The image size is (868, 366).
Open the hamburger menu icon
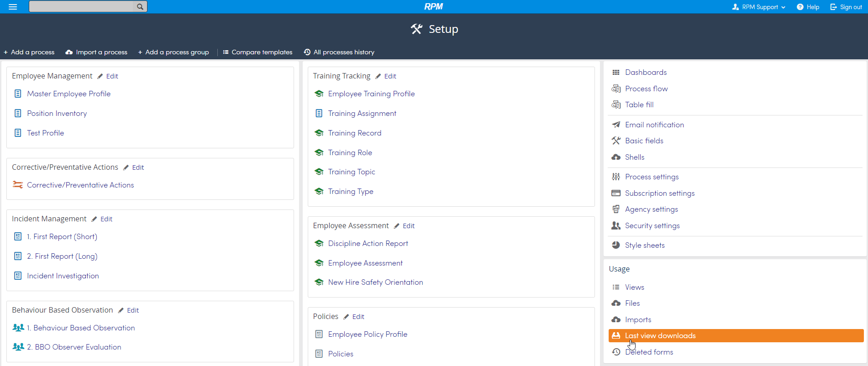coord(13,7)
